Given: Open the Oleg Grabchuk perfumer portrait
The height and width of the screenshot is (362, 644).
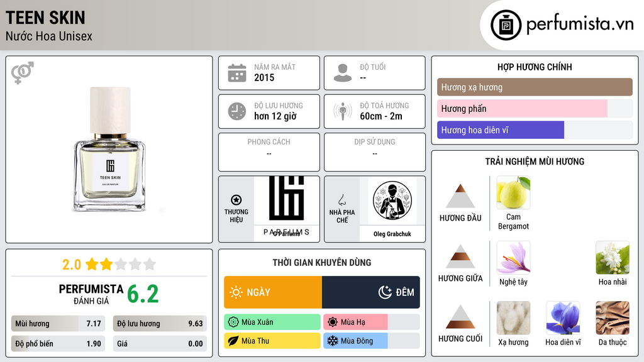Looking at the screenshot, I should [x=392, y=200].
